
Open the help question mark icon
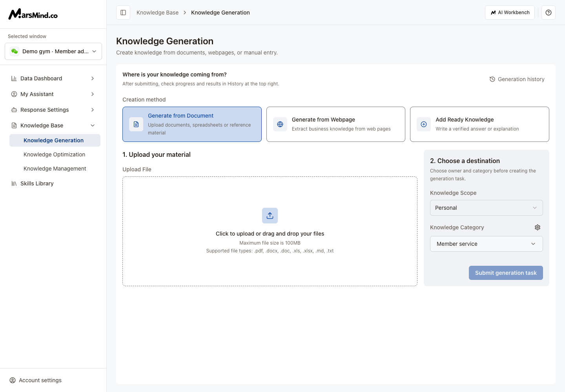tap(549, 13)
